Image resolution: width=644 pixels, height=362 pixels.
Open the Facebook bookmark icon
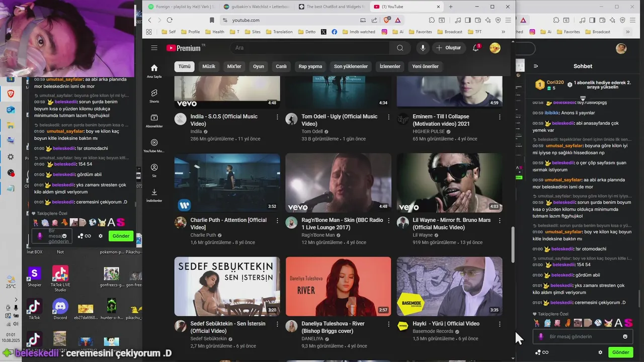(x=335, y=32)
